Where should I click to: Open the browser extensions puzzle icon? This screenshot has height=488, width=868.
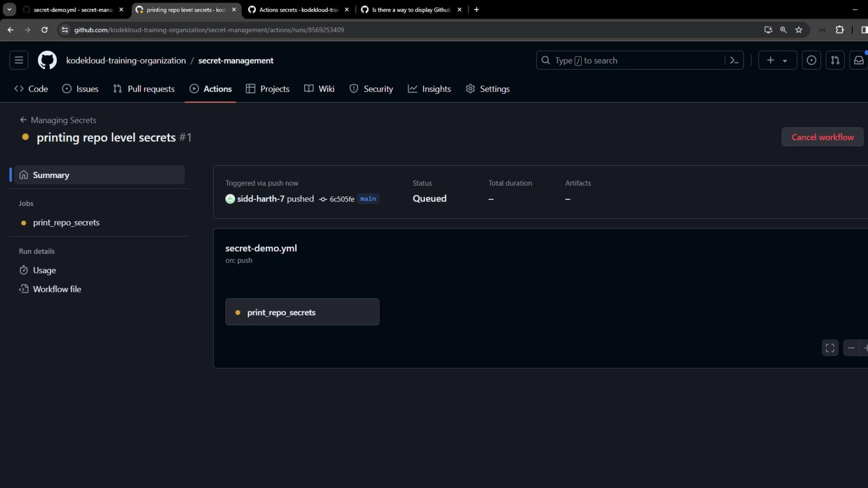(x=840, y=30)
